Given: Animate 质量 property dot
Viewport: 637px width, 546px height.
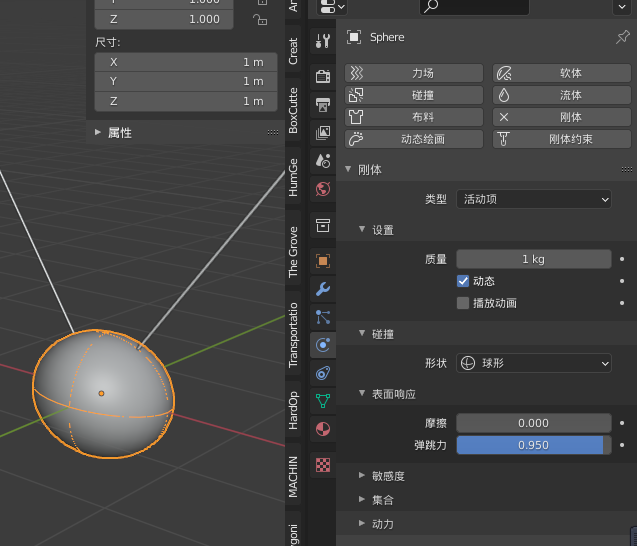Looking at the screenshot, I should point(622,259).
